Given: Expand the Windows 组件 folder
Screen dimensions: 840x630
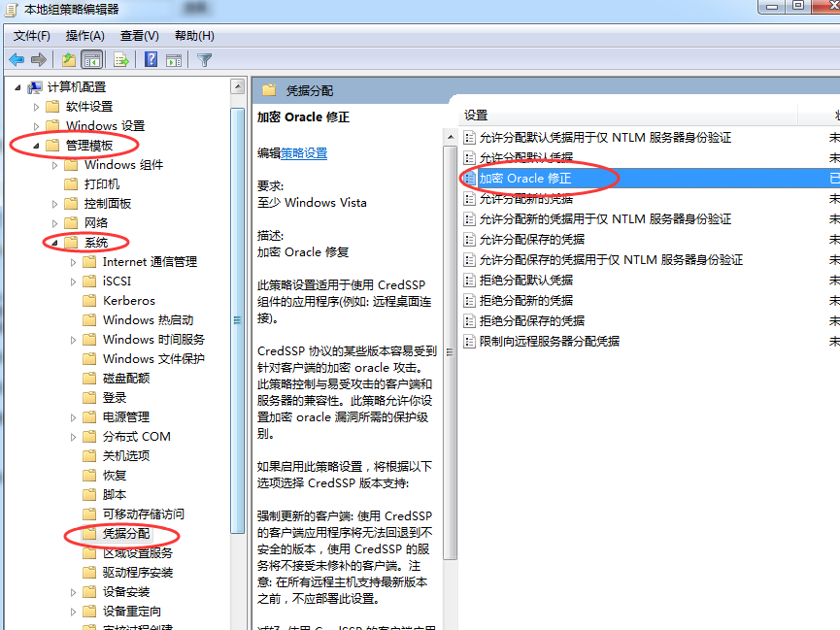Looking at the screenshot, I should 55,165.
